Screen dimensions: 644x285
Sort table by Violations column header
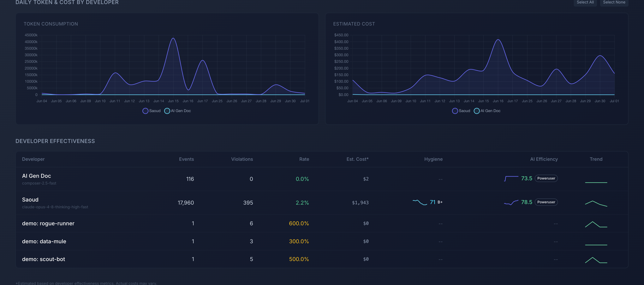tap(242, 159)
